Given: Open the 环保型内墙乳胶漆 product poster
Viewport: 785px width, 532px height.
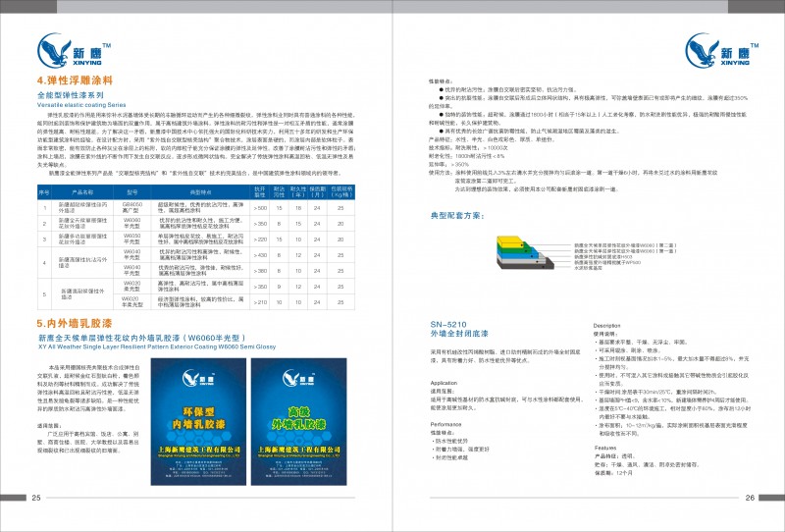Looking at the screenshot, I should [198, 422].
